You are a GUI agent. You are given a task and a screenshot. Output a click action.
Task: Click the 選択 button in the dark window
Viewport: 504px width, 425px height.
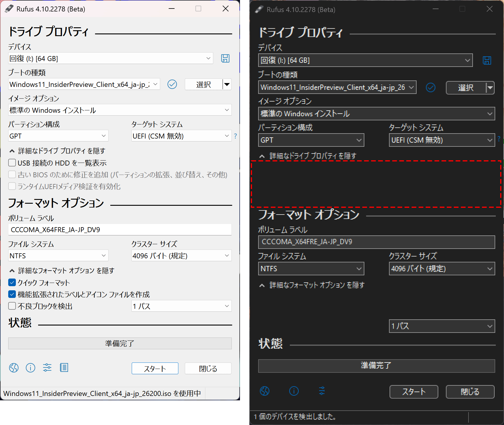[x=466, y=88]
